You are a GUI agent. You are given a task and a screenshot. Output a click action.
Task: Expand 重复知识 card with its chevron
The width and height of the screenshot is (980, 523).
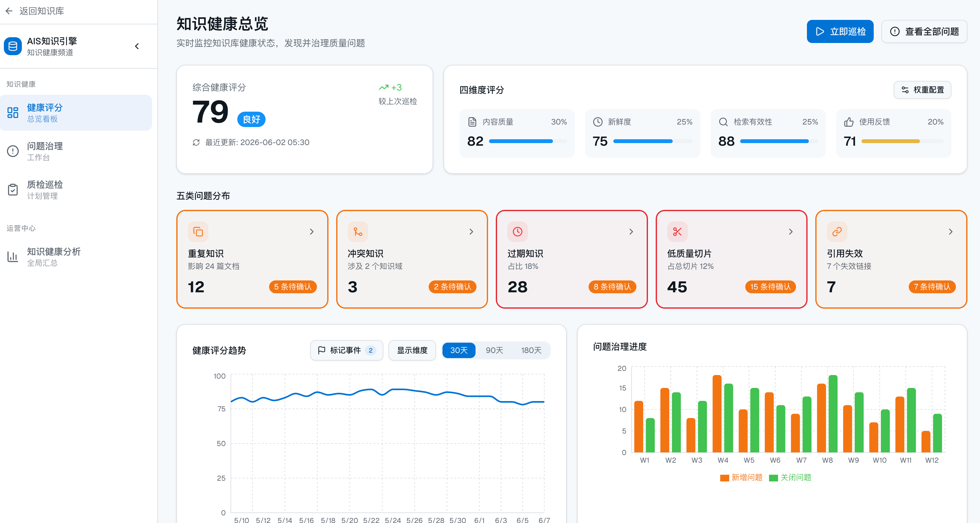pyautogui.click(x=311, y=232)
